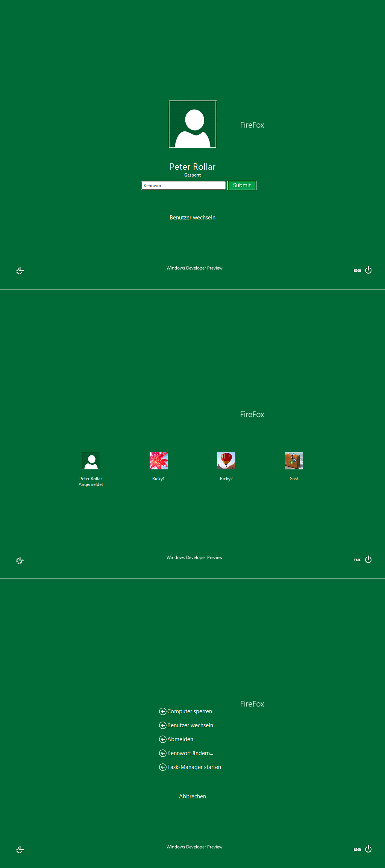Select the Ricky1 user avatar
385x868 pixels.
coord(159,460)
